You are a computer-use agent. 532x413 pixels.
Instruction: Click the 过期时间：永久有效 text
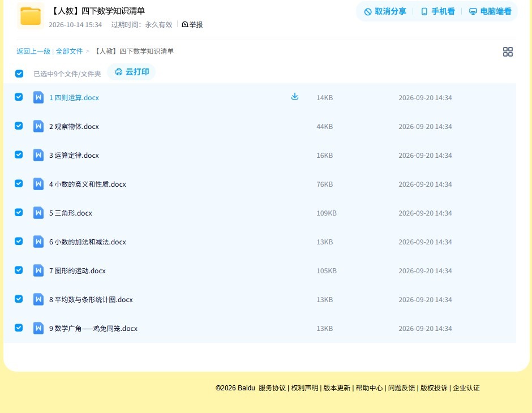tap(142, 25)
